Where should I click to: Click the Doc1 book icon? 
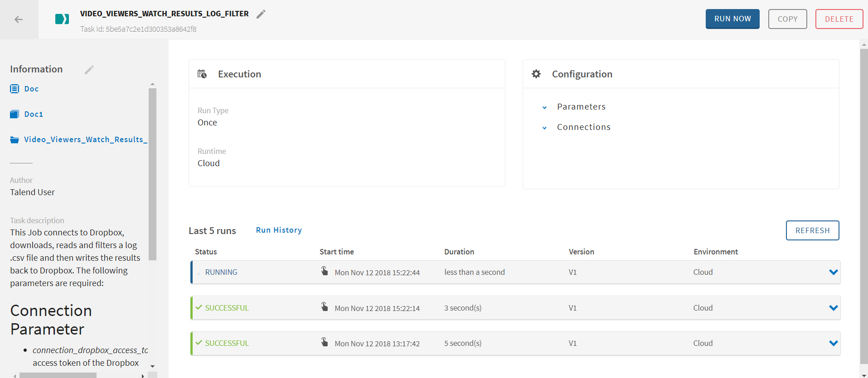tap(15, 114)
